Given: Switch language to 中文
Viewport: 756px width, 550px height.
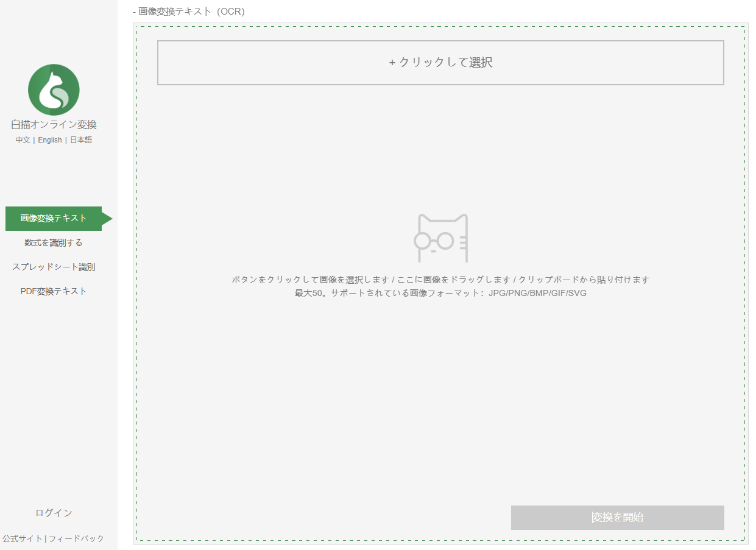Looking at the screenshot, I should (x=23, y=140).
